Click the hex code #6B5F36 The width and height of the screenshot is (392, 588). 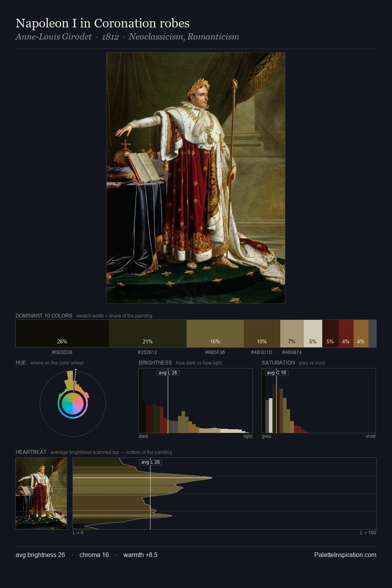(x=215, y=352)
